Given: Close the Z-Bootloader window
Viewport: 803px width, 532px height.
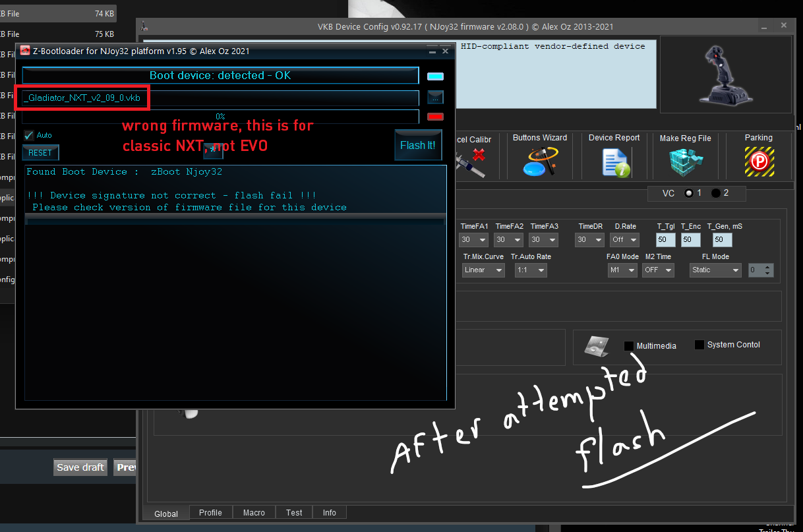Looking at the screenshot, I should pos(446,51).
